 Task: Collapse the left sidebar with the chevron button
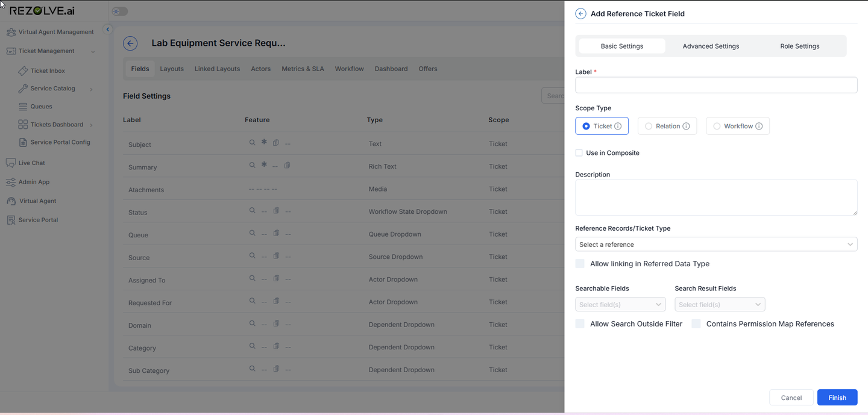tap(108, 29)
